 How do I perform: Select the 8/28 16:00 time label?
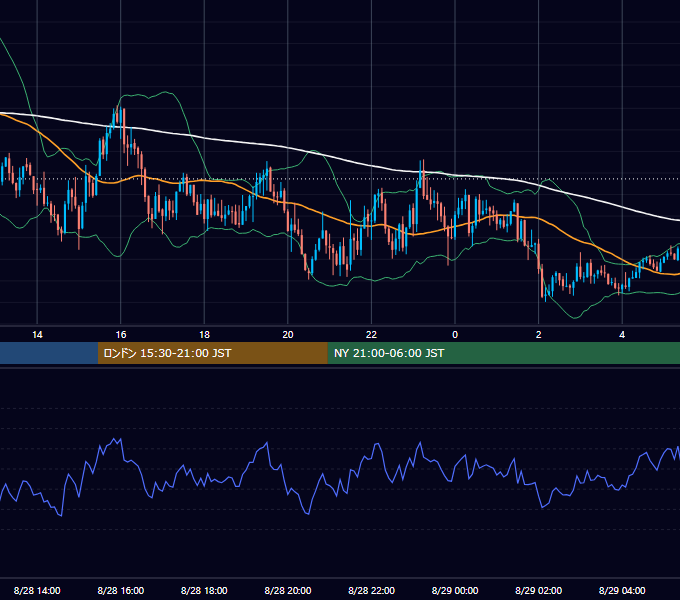coord(121,590)
